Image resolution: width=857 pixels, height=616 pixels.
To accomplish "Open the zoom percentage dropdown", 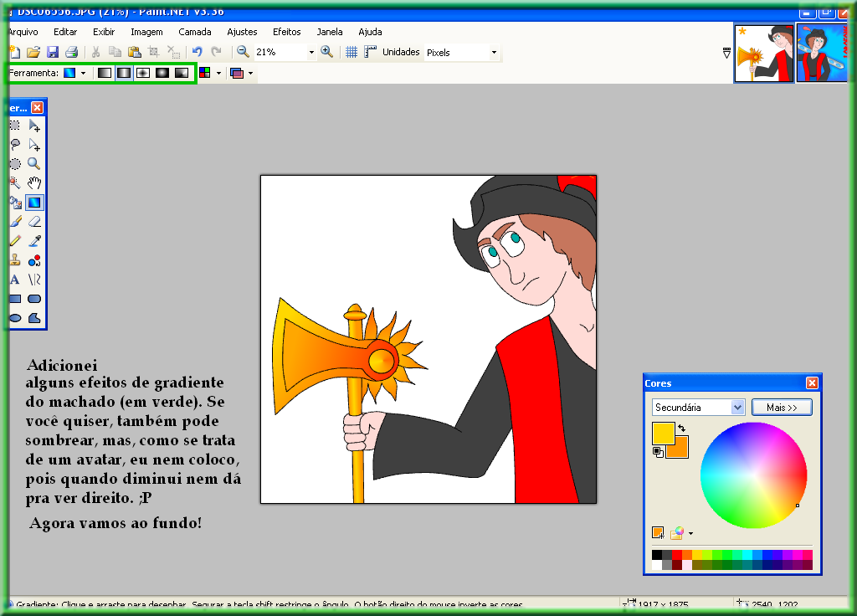I will [311, 52].
